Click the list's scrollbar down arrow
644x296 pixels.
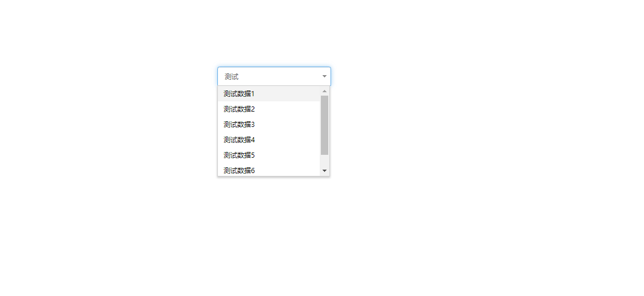click(x=324, y=171)
